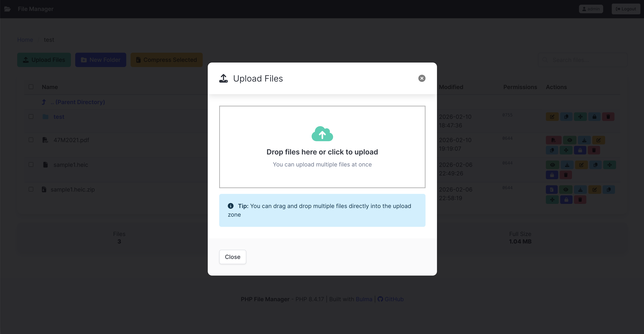This screenshot has width=644, height=334.
Task: Rename the test folder using the edit pencil icon
Action: point(552,117)
